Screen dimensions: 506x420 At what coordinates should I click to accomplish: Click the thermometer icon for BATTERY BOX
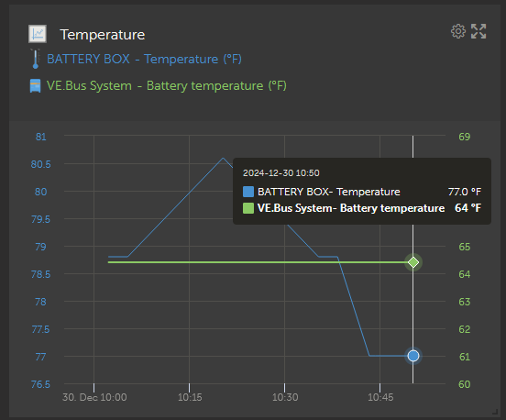tap(36, 59)
